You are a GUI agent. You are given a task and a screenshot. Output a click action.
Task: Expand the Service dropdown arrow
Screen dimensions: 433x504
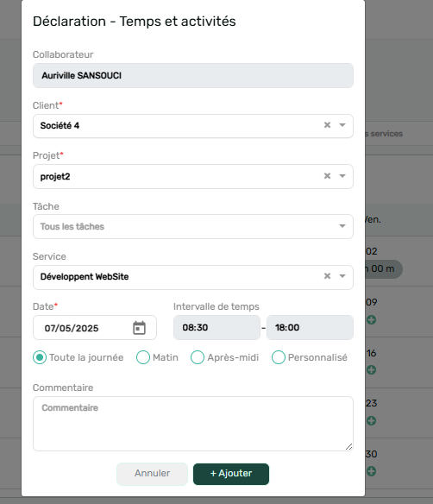tap(342, 276)
